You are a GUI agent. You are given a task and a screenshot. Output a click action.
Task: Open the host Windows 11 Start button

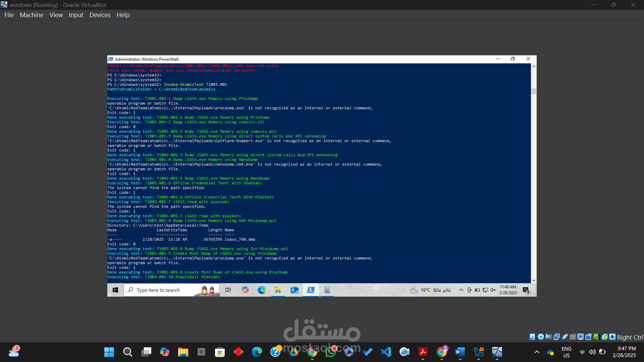point(109,352)
